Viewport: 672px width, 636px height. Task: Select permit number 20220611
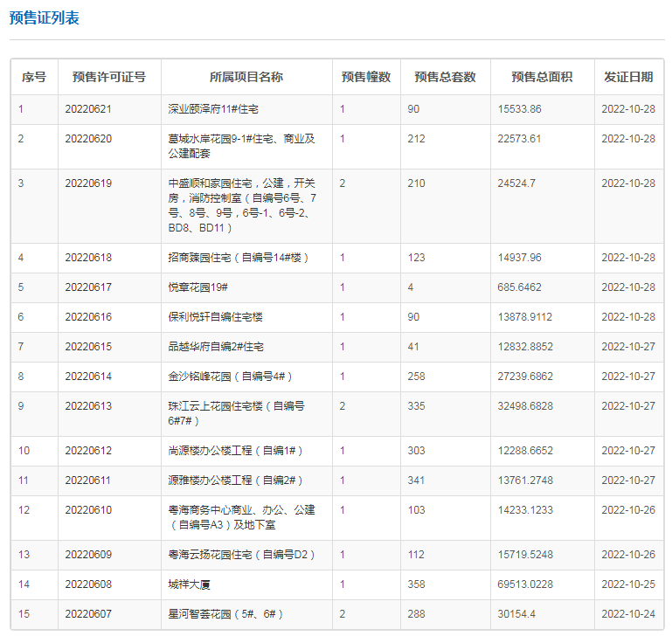click(88, 480)
